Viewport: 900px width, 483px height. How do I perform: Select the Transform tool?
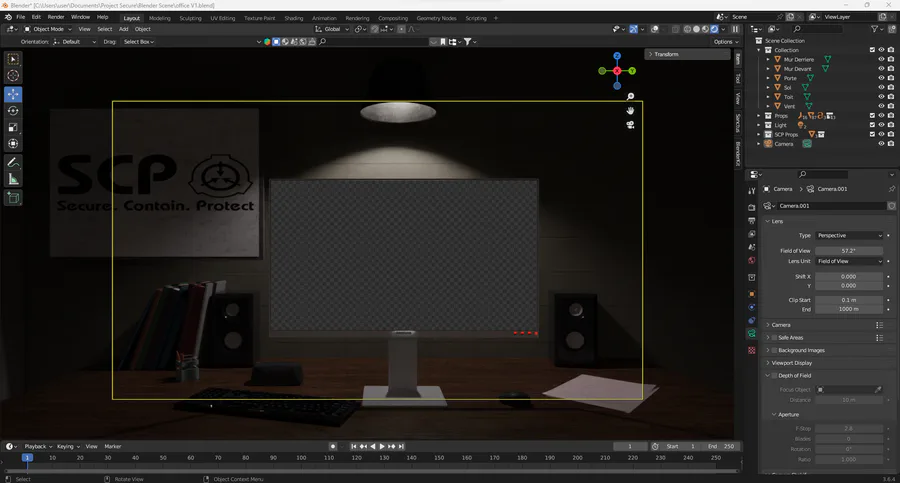[x=13, y=144]
